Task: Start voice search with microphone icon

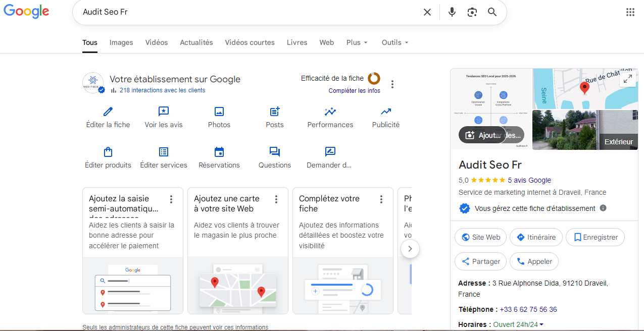Action: click(x=452, y=12)
